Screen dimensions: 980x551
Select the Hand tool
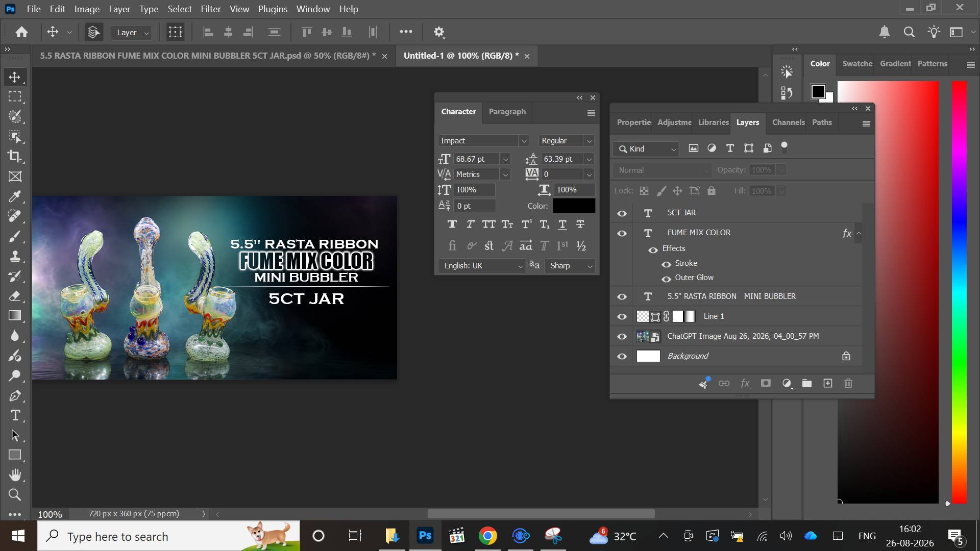[x=15, y=475]
